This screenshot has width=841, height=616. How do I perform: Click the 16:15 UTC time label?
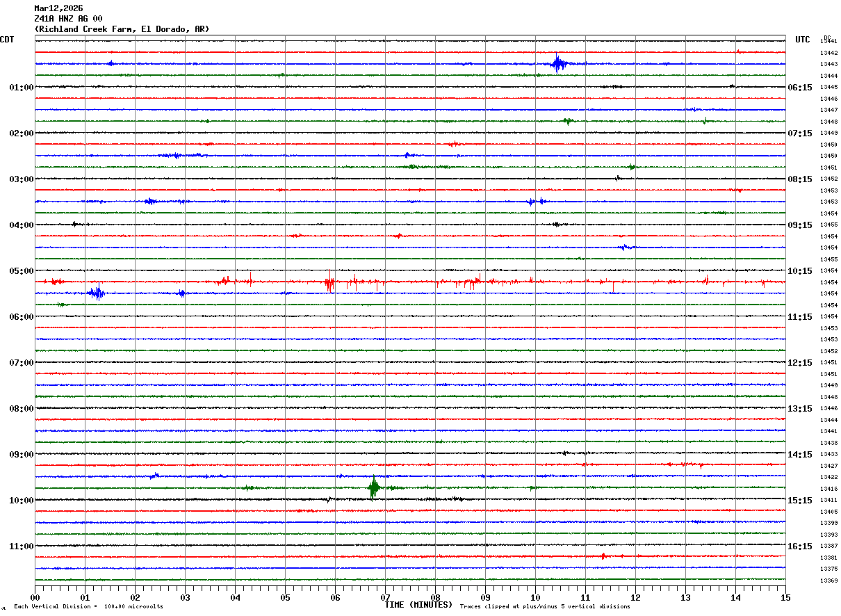pyautogui.click(x=800, y=546)
